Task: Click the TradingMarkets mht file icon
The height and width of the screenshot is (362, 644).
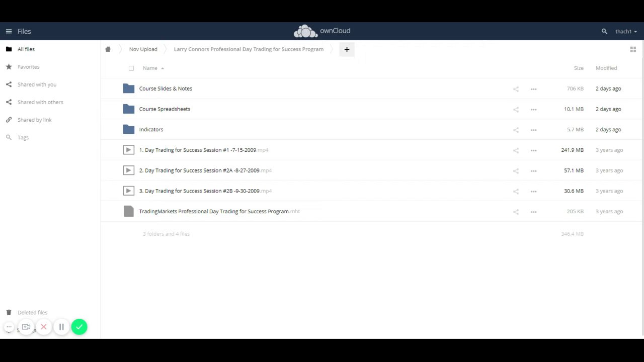Action: 129,211
